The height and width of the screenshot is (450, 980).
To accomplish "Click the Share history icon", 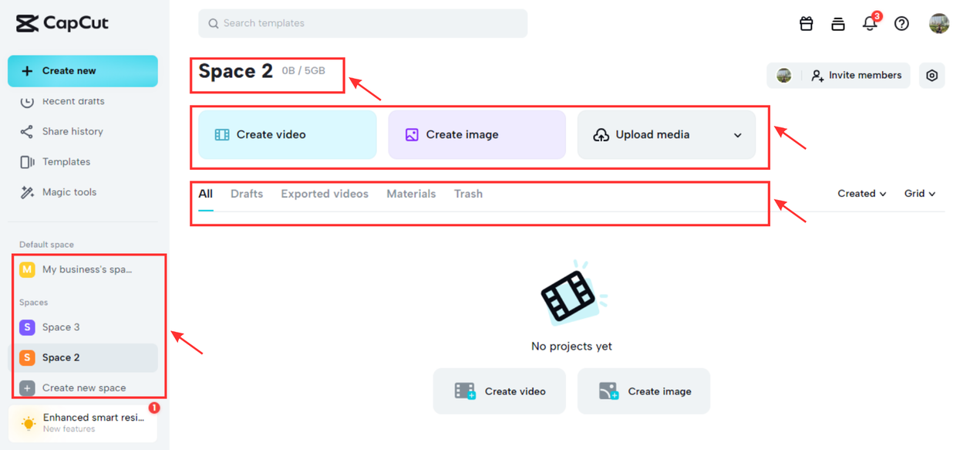I will point(27,131).
